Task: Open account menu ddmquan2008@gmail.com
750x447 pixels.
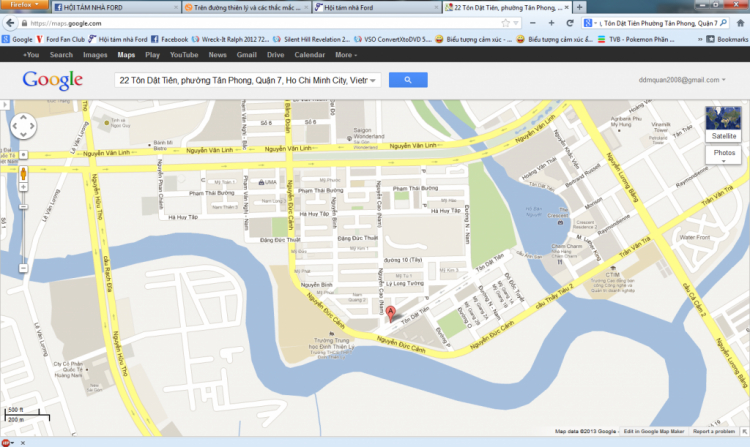Action: coord(682,80)
